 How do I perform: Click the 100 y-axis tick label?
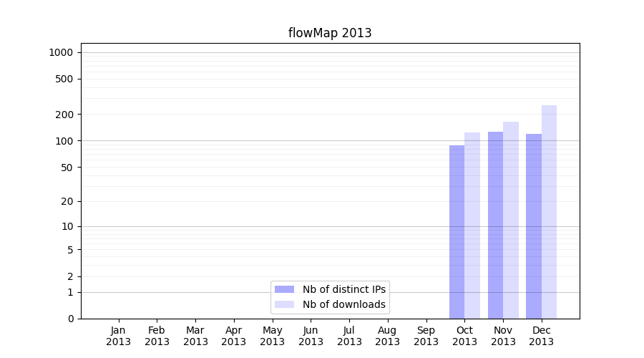click(x=64, y=141)
